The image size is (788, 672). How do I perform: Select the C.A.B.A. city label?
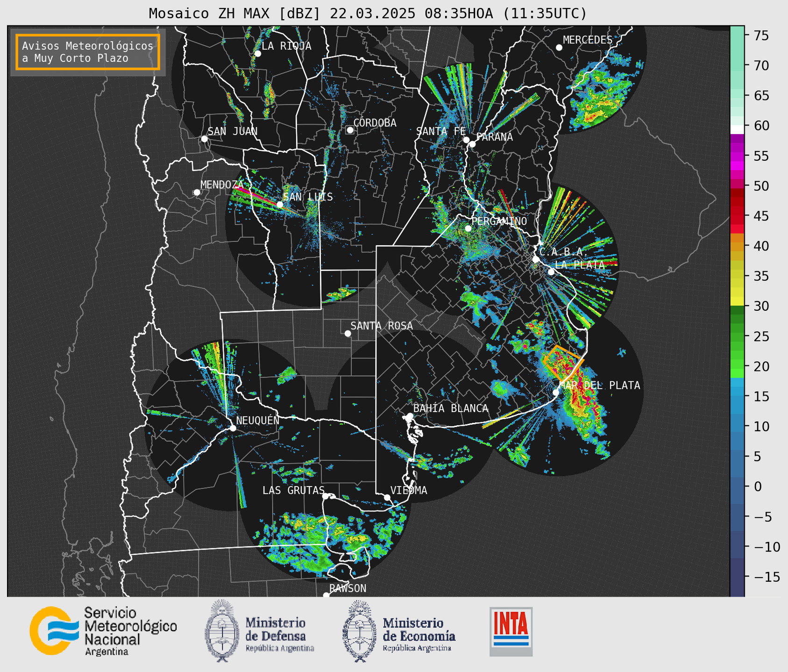pyautogui.click(x=564, y=252)
